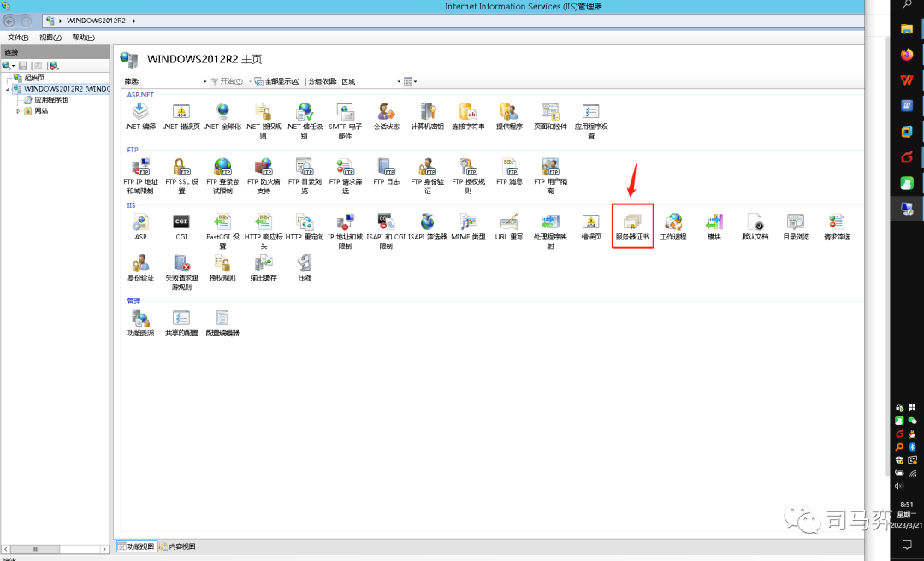
Task: Open the 帮助 menu
Action: (x=83, y=37)
